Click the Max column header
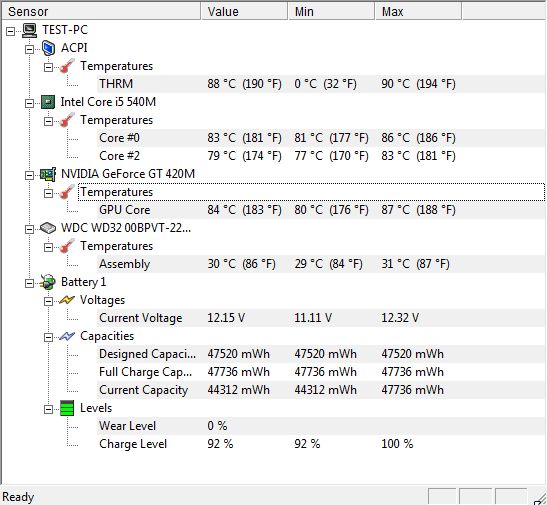547x505 pixels. tap(418, 12)
